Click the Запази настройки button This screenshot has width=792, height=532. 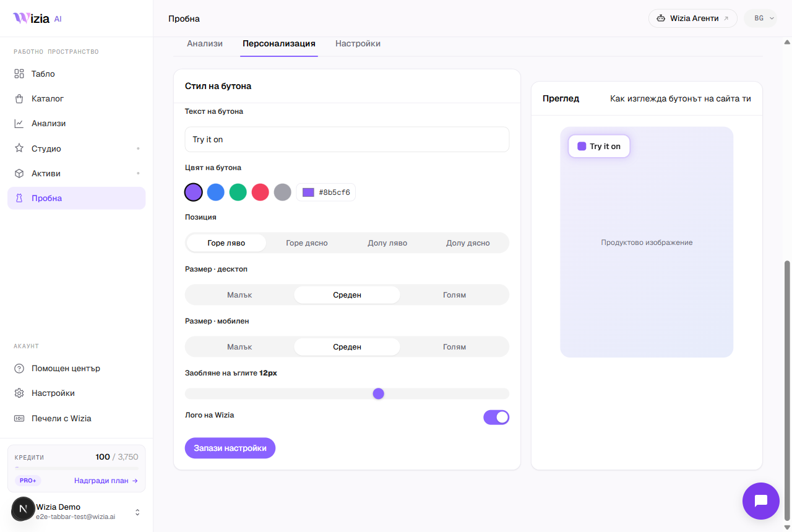pos(230,448)
